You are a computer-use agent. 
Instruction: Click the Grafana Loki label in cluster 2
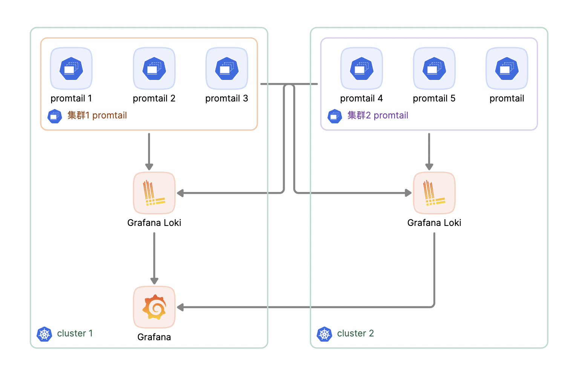(434, 223)
